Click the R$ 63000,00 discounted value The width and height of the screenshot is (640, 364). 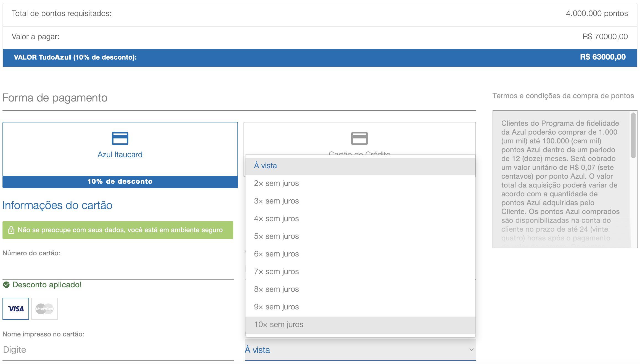[x=603, y=57]
